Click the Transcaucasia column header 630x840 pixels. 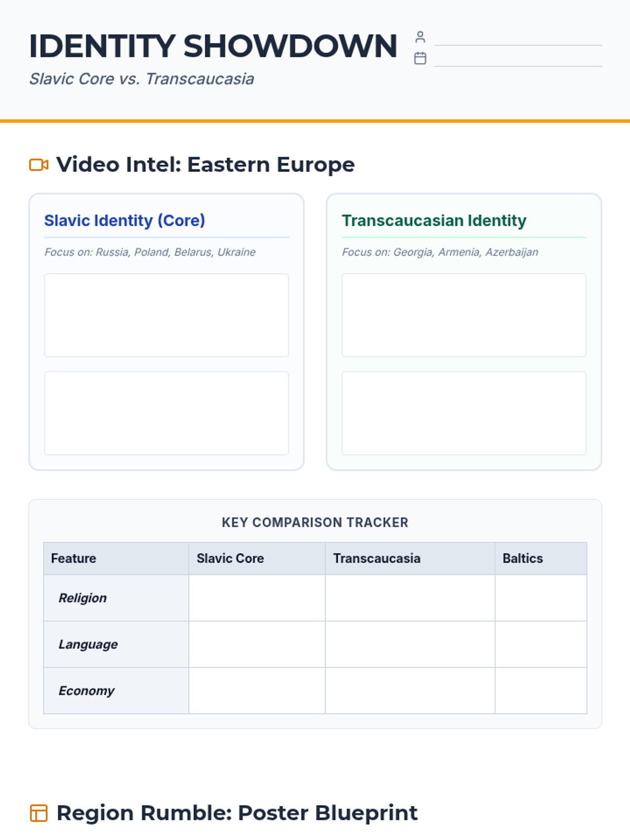point(376,559)
